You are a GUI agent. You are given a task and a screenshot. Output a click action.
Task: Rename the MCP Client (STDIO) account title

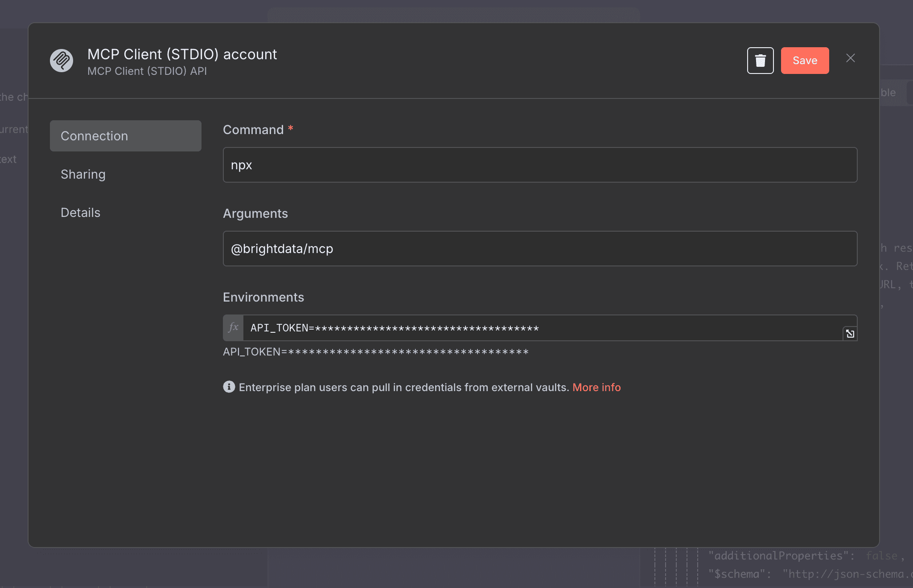[182, 54]
